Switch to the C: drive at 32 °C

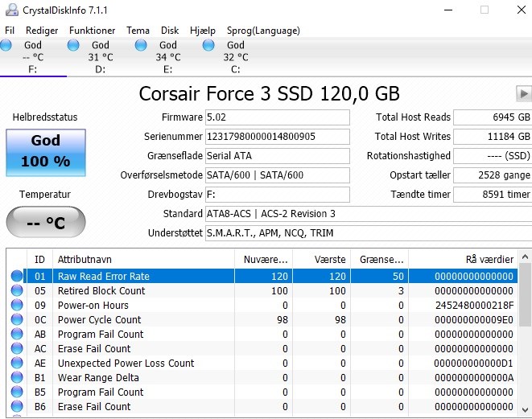(236, 57)
